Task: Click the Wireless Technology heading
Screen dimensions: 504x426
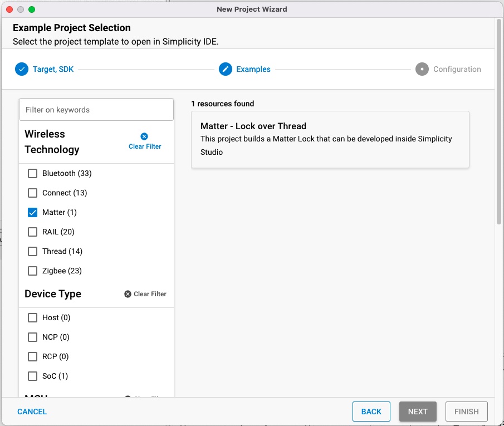Action: [x=52, y=142]
